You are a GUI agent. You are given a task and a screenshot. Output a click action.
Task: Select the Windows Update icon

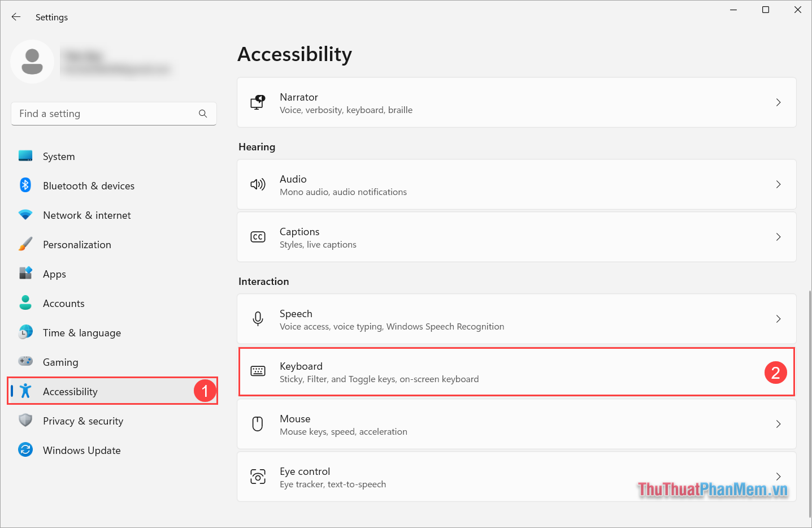[x=25, y=450]
